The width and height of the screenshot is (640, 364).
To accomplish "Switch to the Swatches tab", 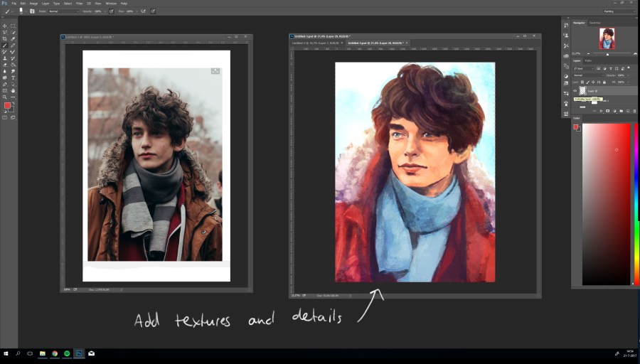I will [x=595, y=23].
